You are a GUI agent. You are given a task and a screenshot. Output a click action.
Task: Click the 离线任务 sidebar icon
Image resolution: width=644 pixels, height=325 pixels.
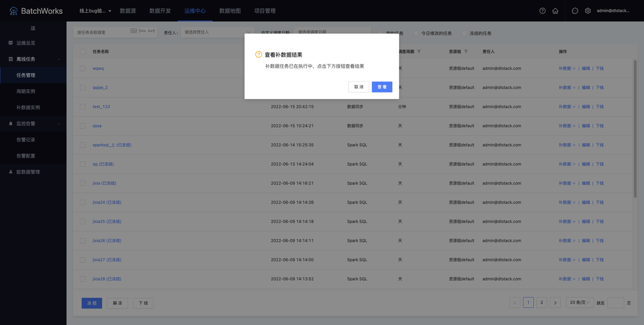click(x=11, y=59)
